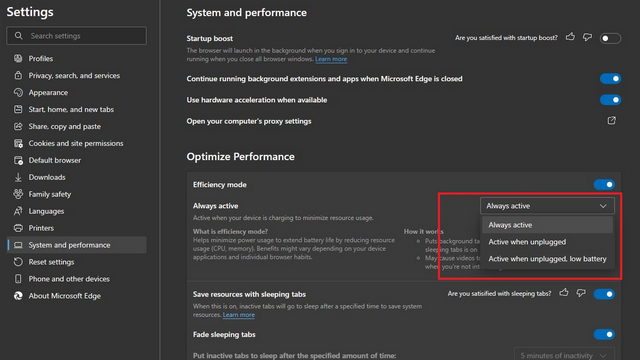Click thumbs down for sleeping tabs
Viewport: 640px width, 360px height.
pyautogui.click(x=581, y=293)
